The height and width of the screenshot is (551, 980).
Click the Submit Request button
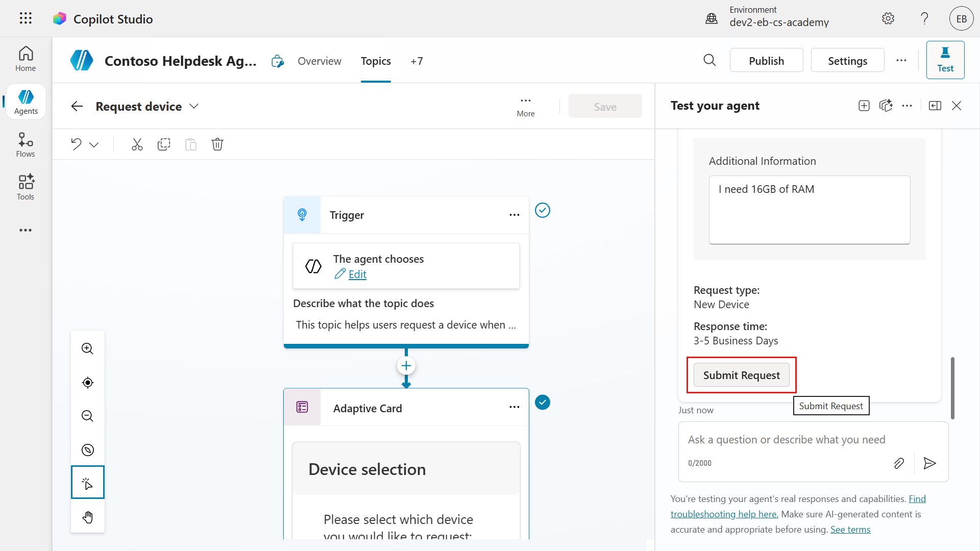pyautogui.click(x=741, y=375)
